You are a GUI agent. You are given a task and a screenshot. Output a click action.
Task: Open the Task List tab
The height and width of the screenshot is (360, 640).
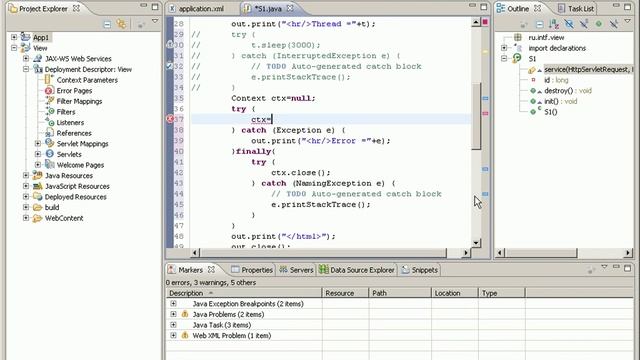coord(576,9)
